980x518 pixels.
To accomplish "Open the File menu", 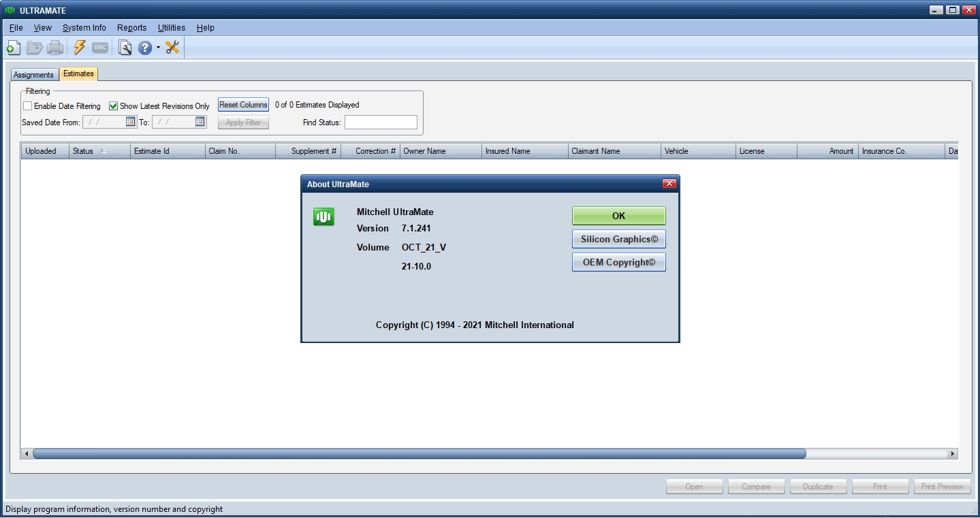I will coord(16,28).
